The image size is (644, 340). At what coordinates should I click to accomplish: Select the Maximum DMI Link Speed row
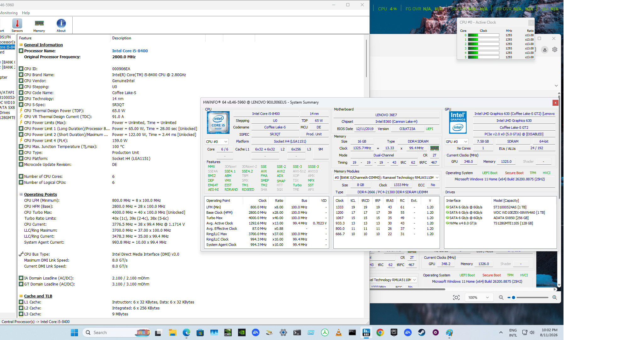click(x=108, y=260)
